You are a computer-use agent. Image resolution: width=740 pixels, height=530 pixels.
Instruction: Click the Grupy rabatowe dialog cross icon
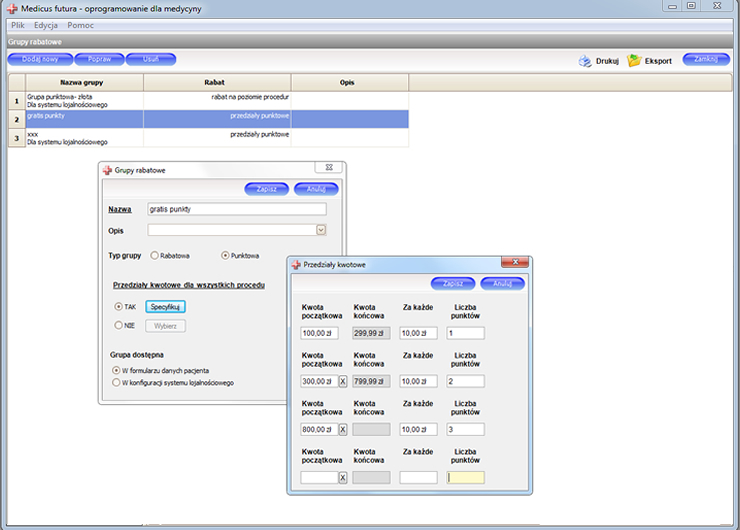tap(109, 170)
